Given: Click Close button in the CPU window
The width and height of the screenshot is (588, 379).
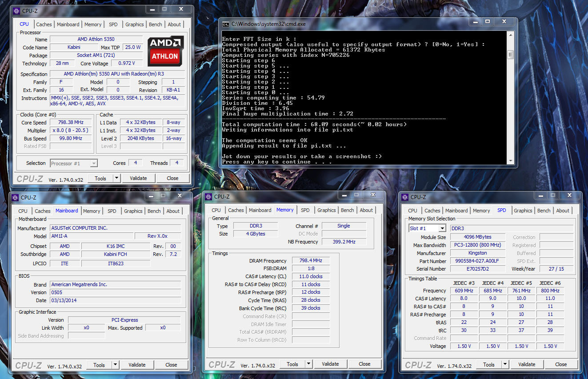Looking at the screenshot, I should [172, 178].
